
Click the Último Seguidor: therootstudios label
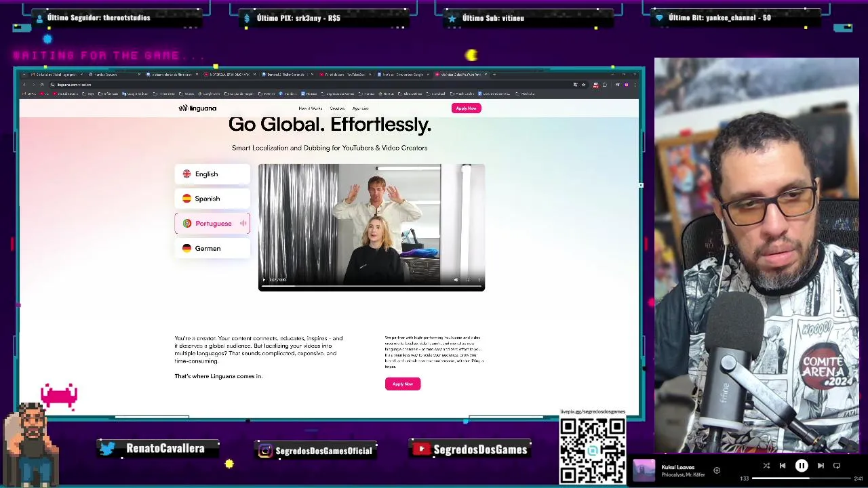(99, 18)
